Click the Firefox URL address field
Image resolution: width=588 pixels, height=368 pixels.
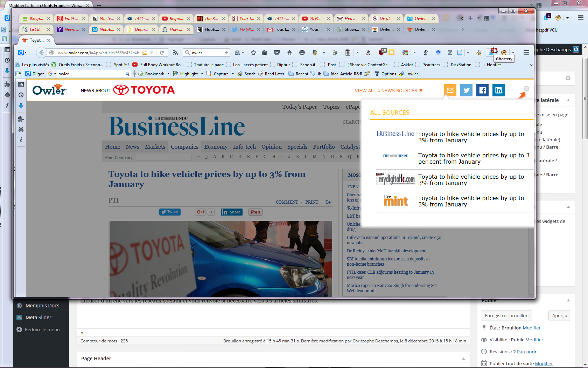tap(98, 53)
